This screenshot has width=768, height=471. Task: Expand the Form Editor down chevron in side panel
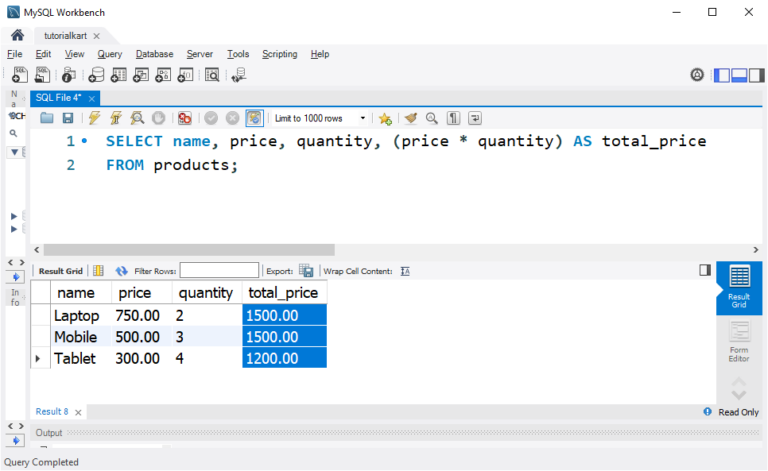(x=739, y=393)
